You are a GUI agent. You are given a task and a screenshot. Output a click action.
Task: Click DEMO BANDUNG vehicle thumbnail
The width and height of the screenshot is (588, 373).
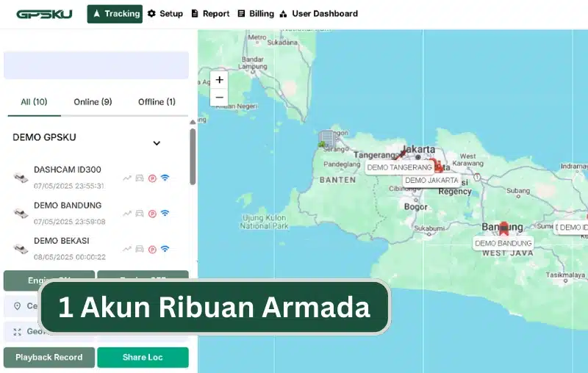tap(21, 213)
